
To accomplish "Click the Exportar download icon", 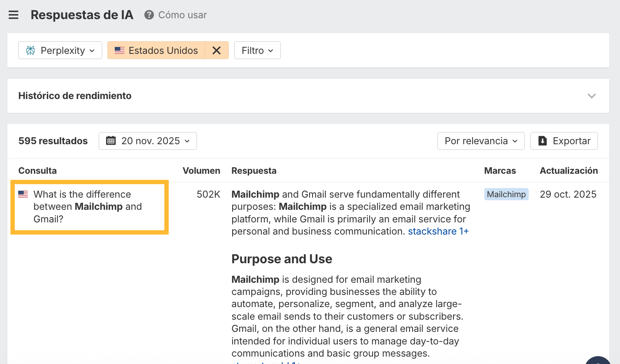I will coord(542,141).
